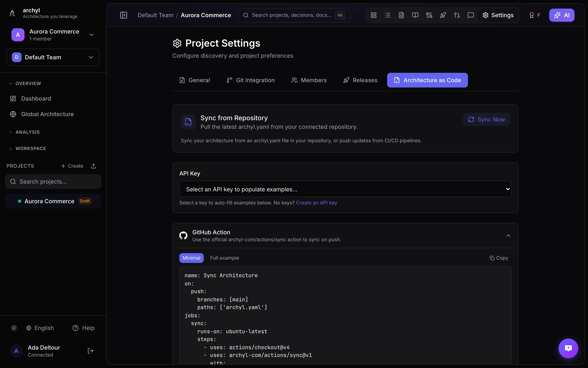Open Help in the sidebar footer
Screen dimensions: 588x368
[84, 328]
